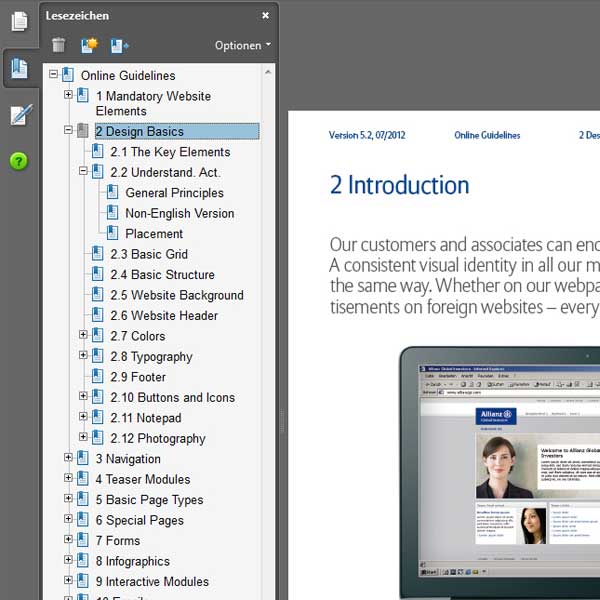Collapse the 2.2 Understand. Act. node

tap(84, 172)
